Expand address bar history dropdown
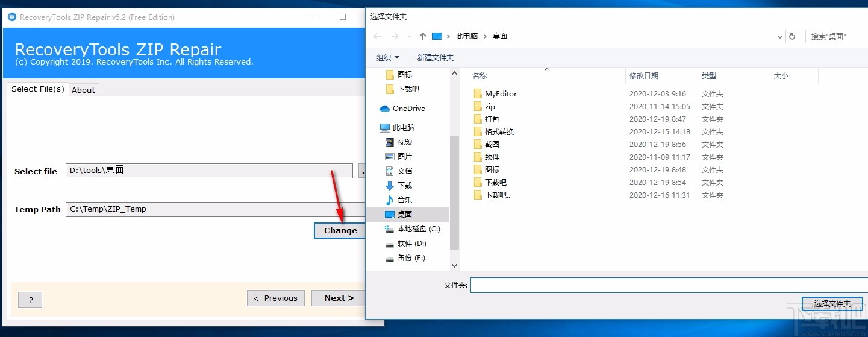 coord(781,37)
